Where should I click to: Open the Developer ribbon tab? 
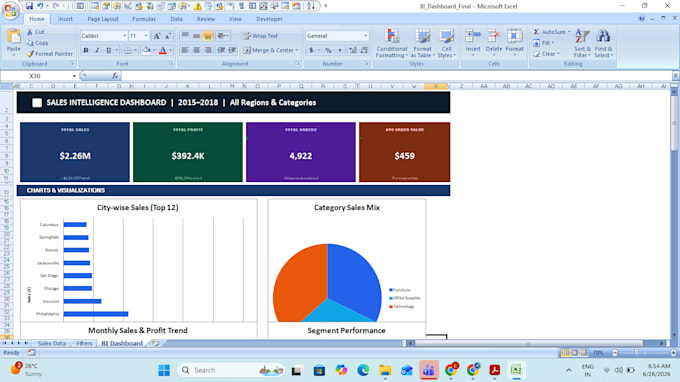269,19
